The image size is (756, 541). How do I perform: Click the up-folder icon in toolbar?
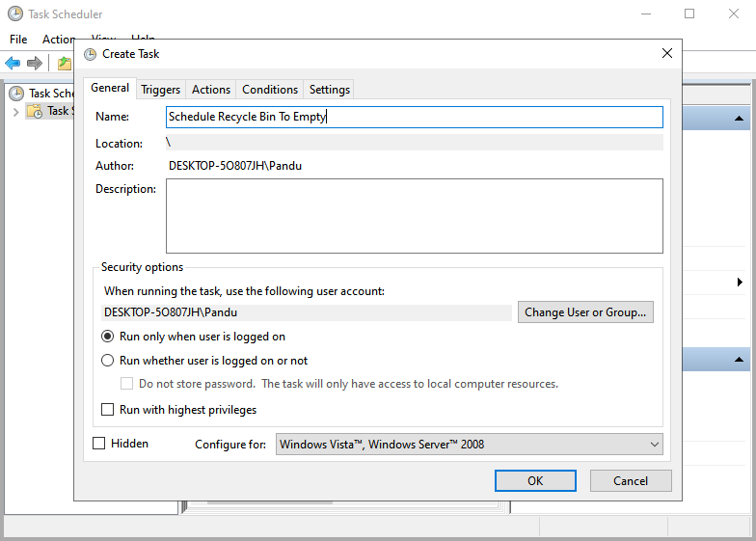coord(64,64)
